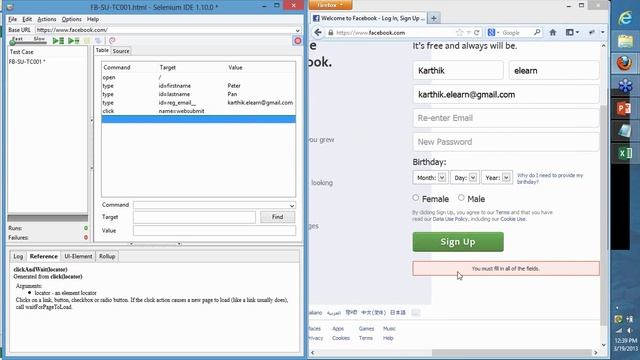Click the search magnifier icon in Firefox
The height and width of the screenshot is (360, 640).
[537, 32]
